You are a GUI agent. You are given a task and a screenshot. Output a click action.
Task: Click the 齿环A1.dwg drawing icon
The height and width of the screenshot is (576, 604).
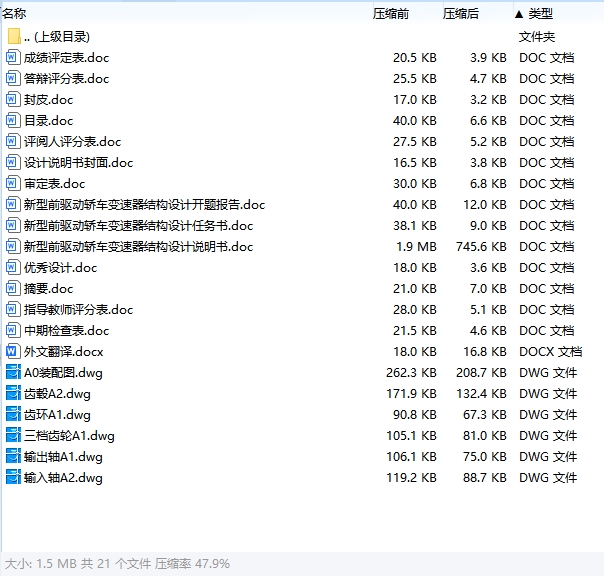point(13,415)
